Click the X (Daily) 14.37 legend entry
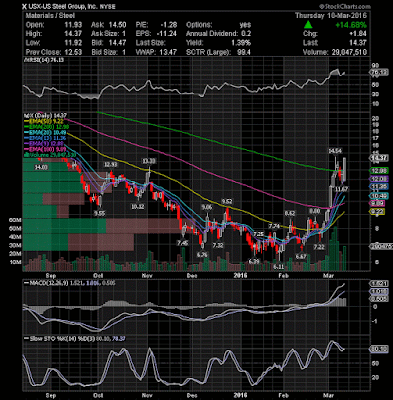Viewport: 393px width, 400px height. (x=45, y=115)
